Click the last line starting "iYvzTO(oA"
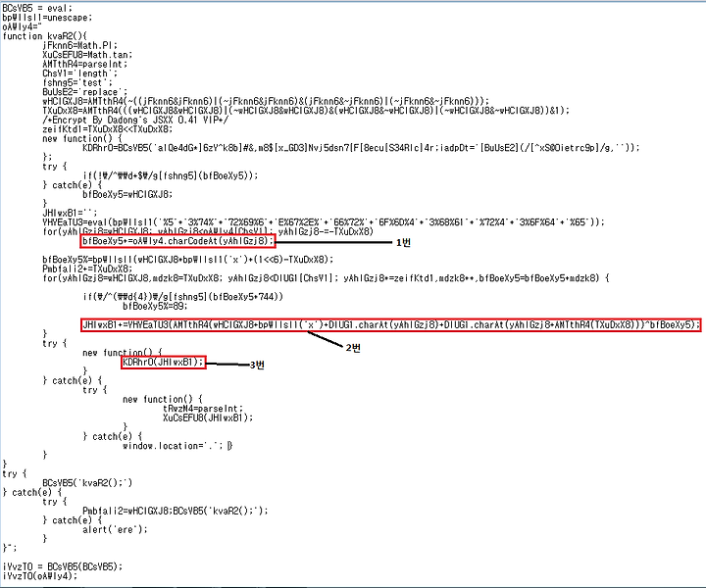 click(x=39, y=576)
